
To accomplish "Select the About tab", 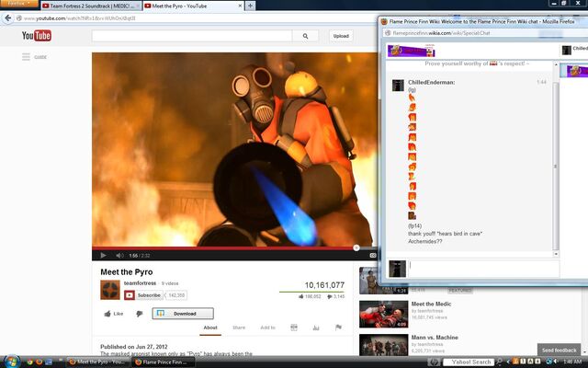I will coord(210,328).
